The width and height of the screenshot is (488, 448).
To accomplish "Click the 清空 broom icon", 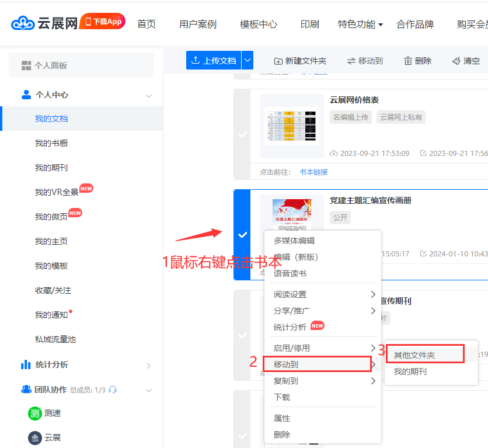I will click(456, 61).
